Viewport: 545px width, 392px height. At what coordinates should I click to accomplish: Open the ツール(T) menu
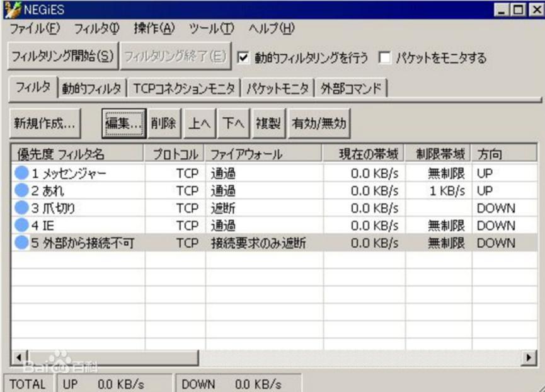pyautogui.click(x=211, y=28)
